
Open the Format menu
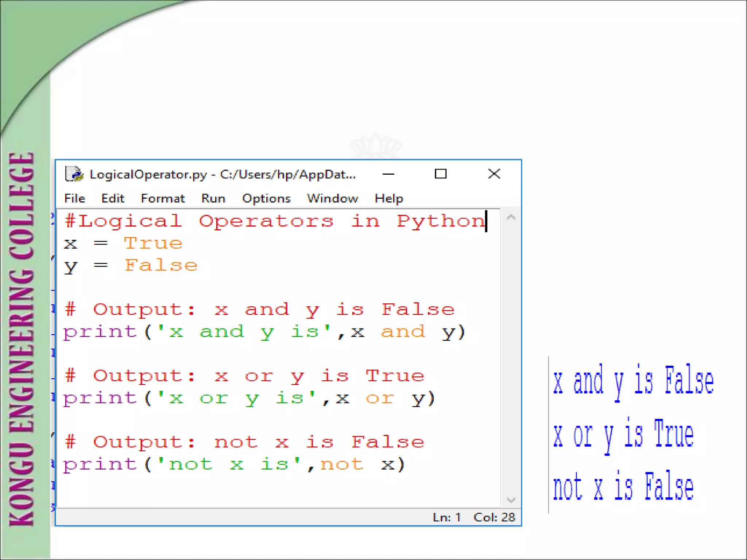coord(163,198)
